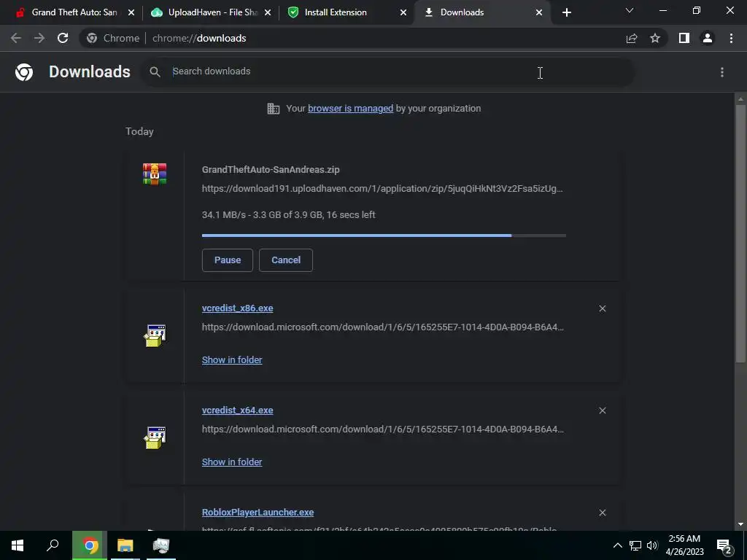Click the managed organization building icon
This screenshot has width=747, height=560.
274,109
